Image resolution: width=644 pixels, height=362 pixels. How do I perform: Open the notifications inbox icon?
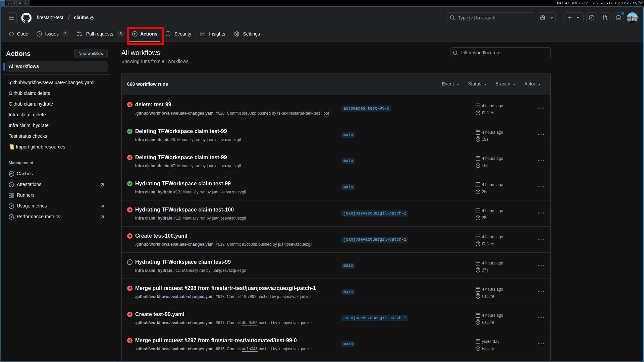click(619, 17)
